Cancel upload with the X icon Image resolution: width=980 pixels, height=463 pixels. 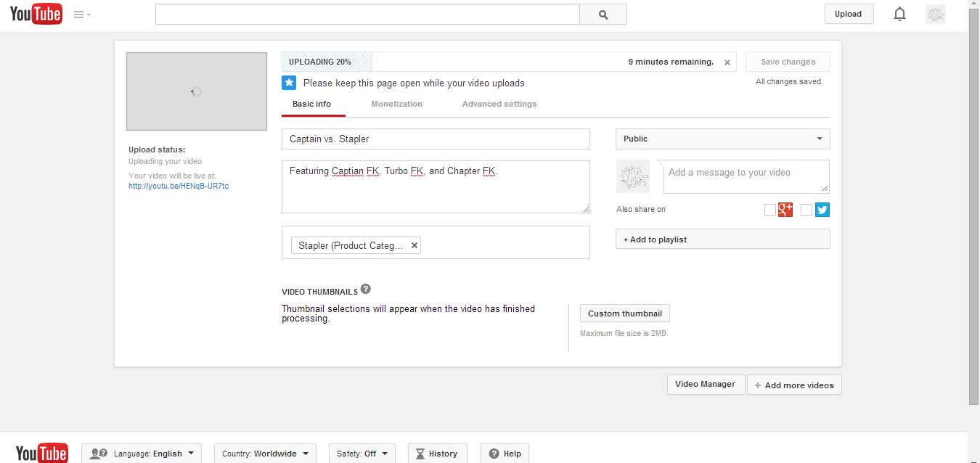[727, 62]
